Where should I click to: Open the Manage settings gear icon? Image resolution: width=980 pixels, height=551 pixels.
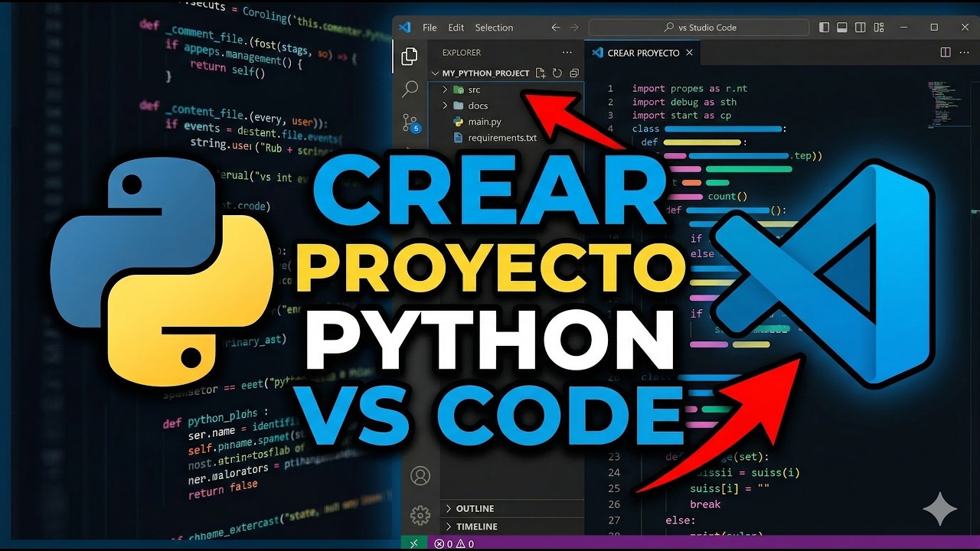coord(420,515)
